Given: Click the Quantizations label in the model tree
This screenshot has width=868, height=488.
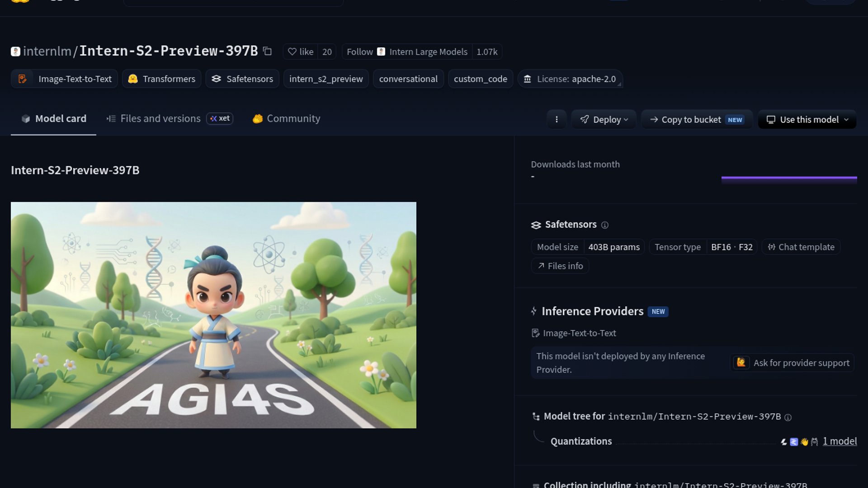Looking at the screenshot, I should pos(581,441).
